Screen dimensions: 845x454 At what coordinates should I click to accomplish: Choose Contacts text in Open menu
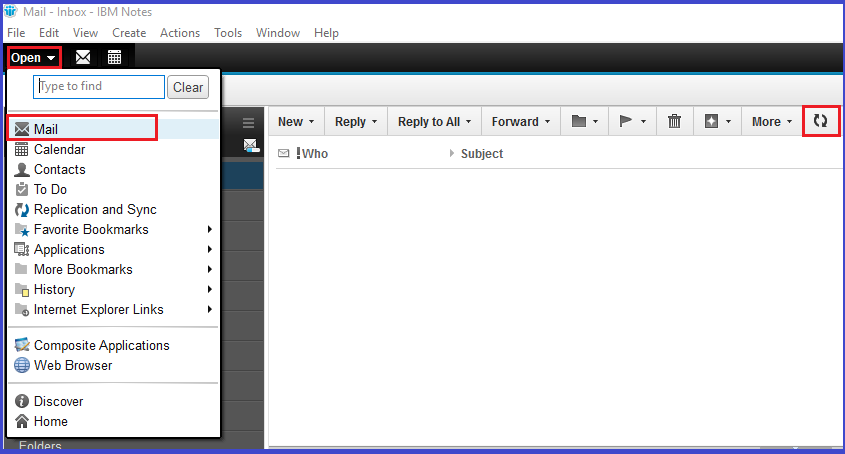tap(59, 169)
